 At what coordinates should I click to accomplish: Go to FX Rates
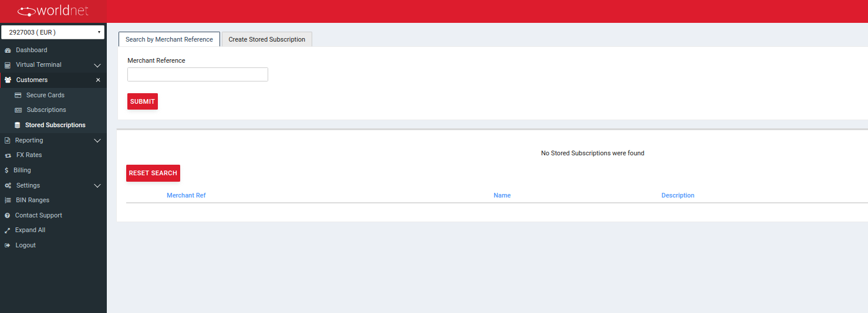click(29, 155)
